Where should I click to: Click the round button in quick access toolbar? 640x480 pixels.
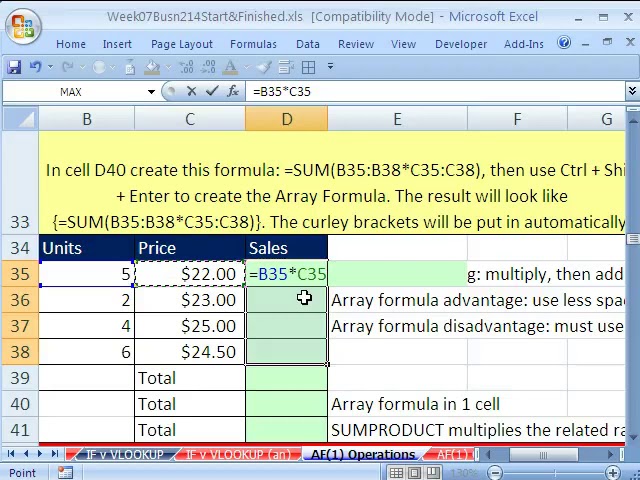[99, 67]
